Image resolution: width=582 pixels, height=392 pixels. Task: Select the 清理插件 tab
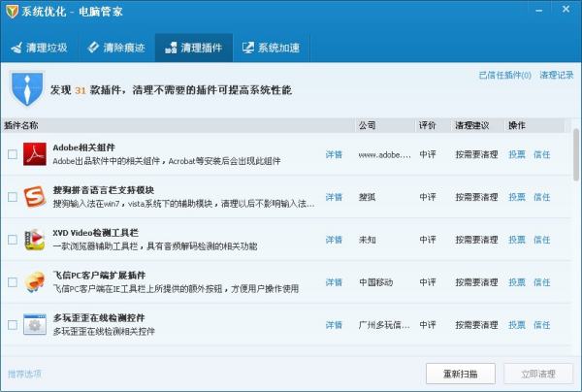click(194, 48)
